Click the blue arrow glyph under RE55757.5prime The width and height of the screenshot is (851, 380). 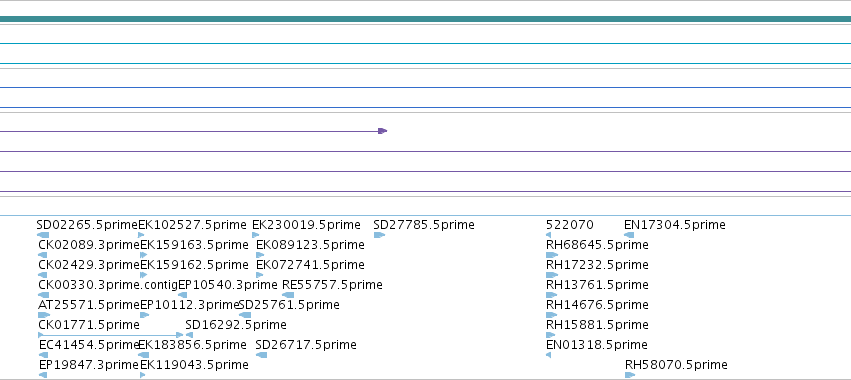(x=288, y=295)
